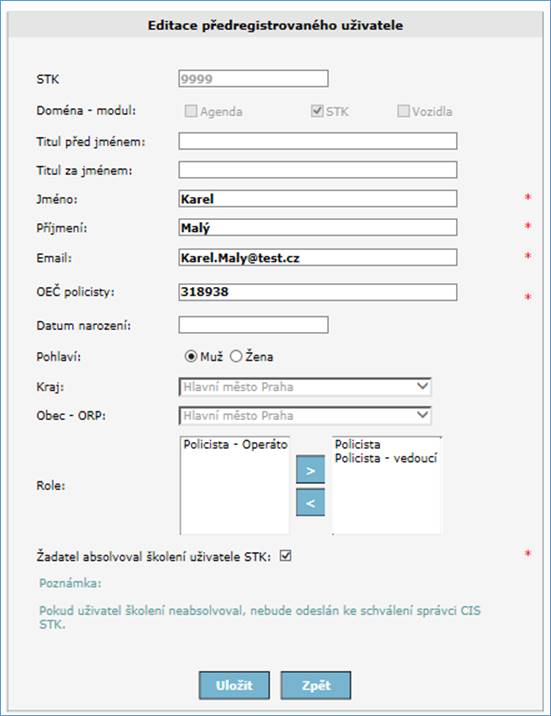Select Policista in assigned roles list
Viewport: 551px width, 716px height.
(357, 444)
